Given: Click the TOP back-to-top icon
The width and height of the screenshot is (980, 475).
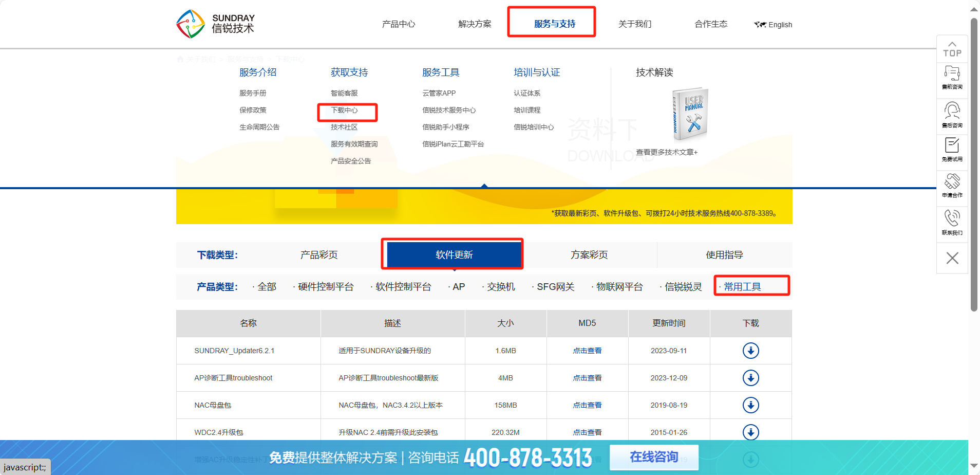Looking at the screenshot, I should pyautogui.click(x=952, y=49).
